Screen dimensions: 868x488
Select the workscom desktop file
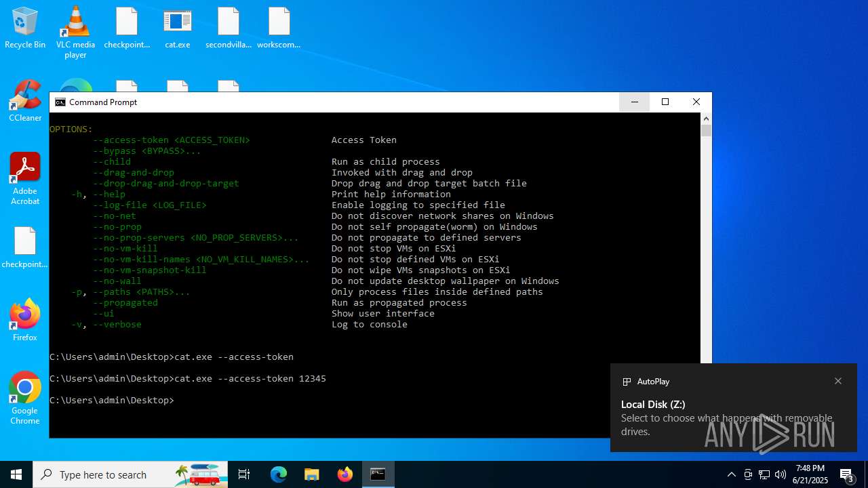279,28
